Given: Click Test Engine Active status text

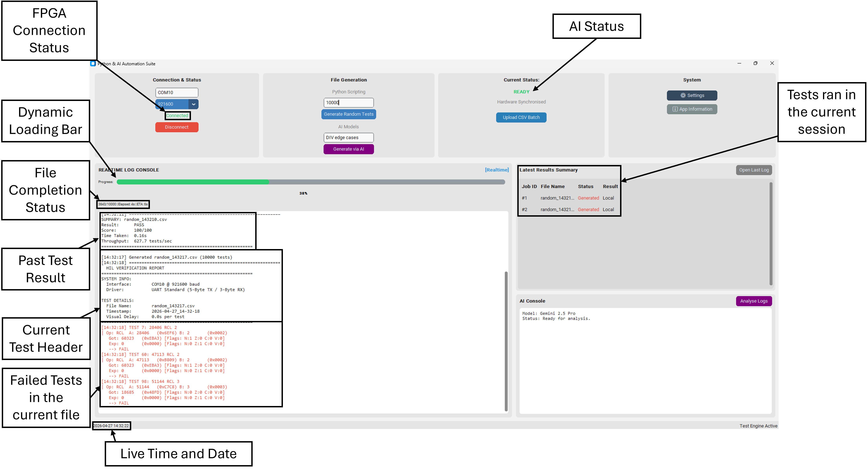Looking at the screenshot, I should pyautogui.click(x=758, y=426).
